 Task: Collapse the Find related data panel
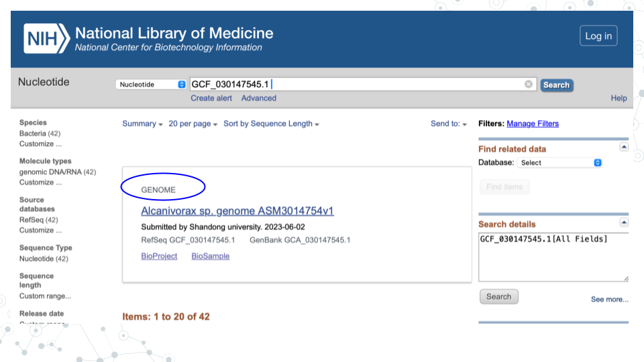pyautogui.click(x=624, y=147)
